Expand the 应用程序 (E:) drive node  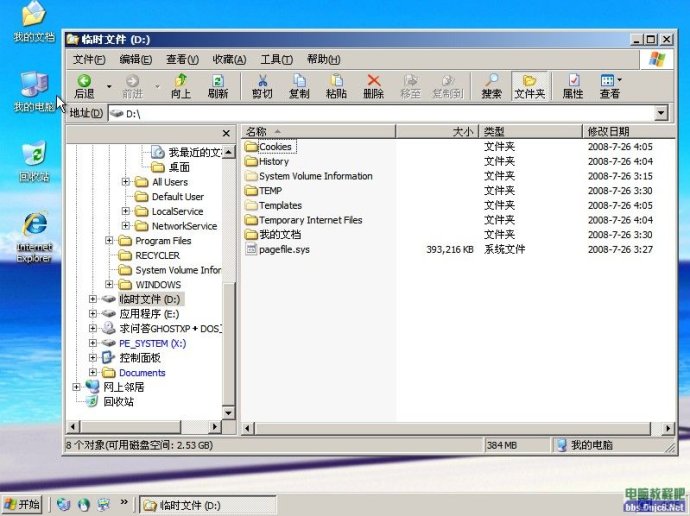[x=92, y=314]
